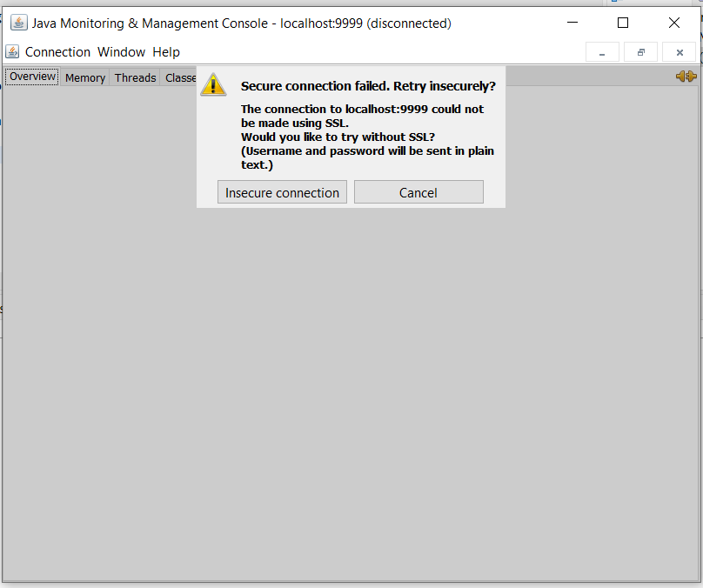
Task: Click the "Would you like to try without SSL?" text
Action: (338, 137)
